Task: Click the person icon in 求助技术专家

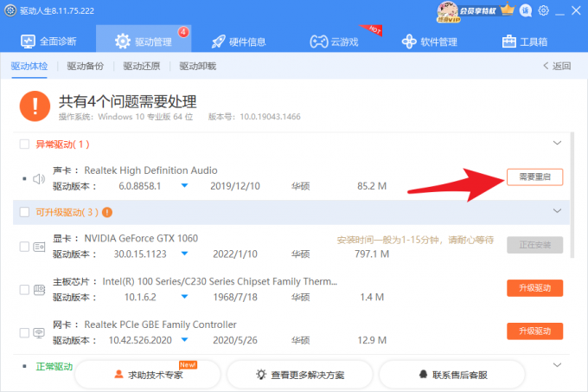Action: [118, 374]
